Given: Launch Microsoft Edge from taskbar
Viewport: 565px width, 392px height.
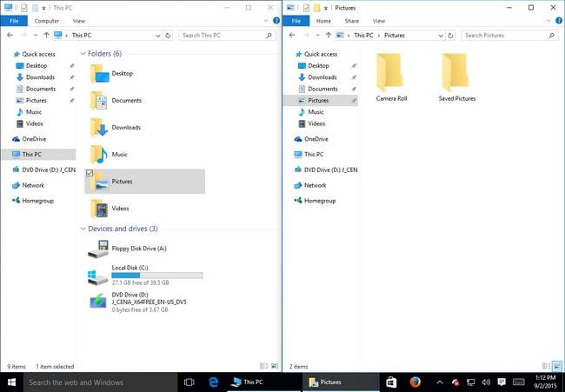Looking at the screenshot, I should [213, 382].
